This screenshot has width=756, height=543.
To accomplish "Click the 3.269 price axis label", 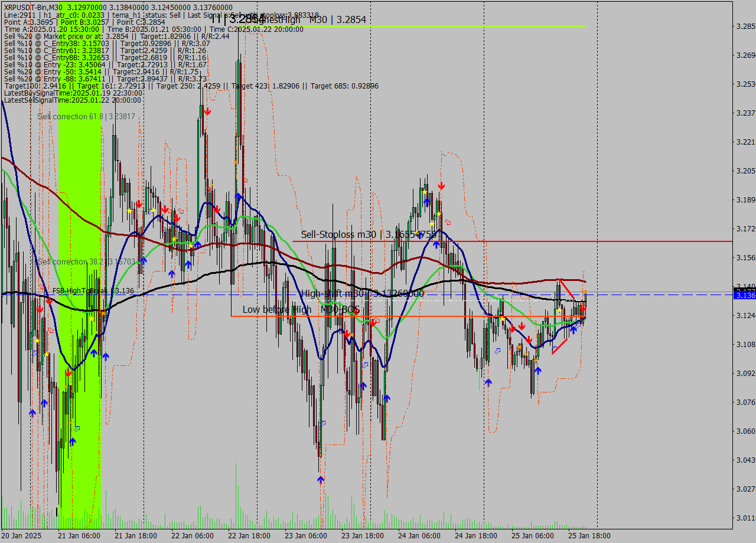I will click(x=745, y=55).
